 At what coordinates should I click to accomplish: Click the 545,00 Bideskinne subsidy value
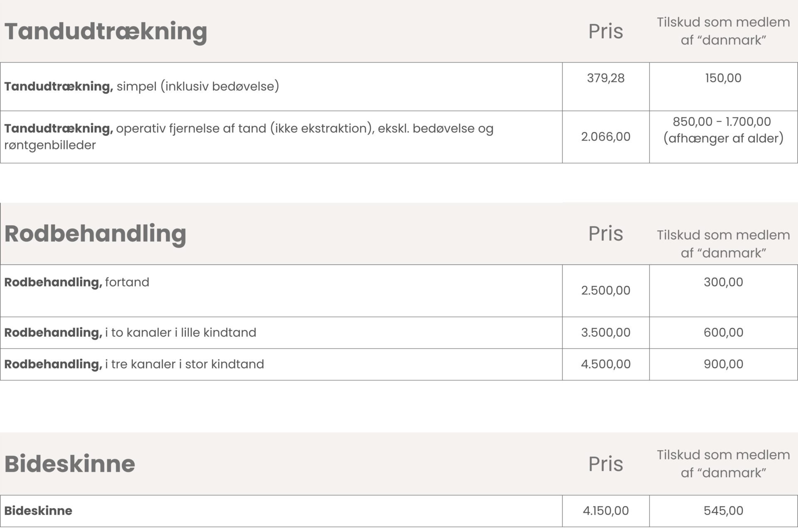click(723, 511)
